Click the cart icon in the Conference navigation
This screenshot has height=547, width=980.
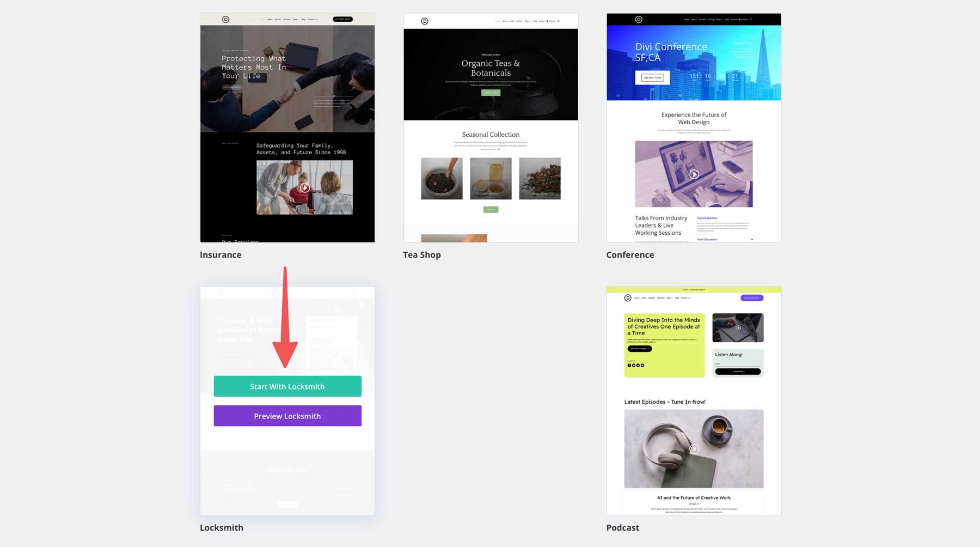click(739, 19)
